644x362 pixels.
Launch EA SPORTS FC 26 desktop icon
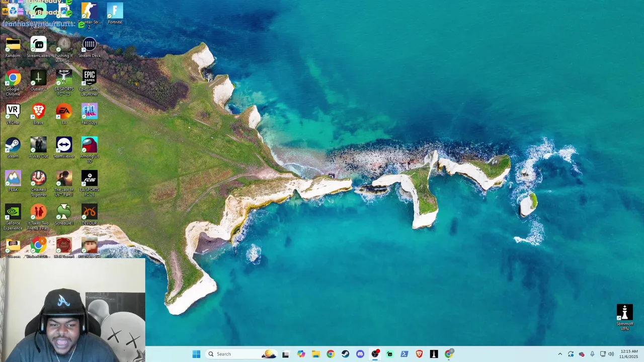[x=90, y=184]
